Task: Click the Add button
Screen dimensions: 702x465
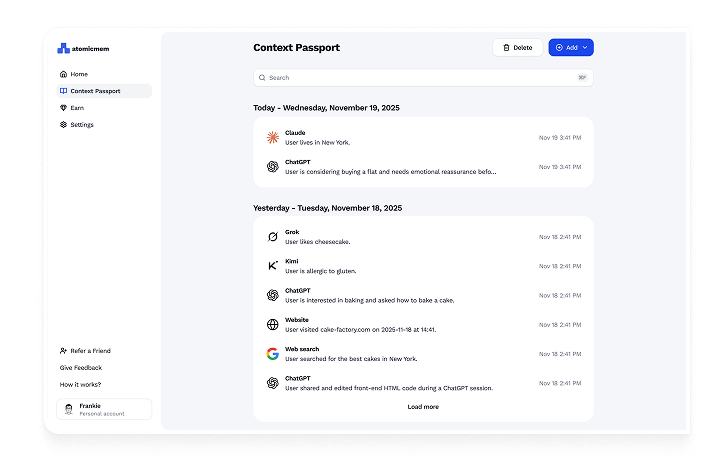Action: pyautogui.click(x=571, y=47)
